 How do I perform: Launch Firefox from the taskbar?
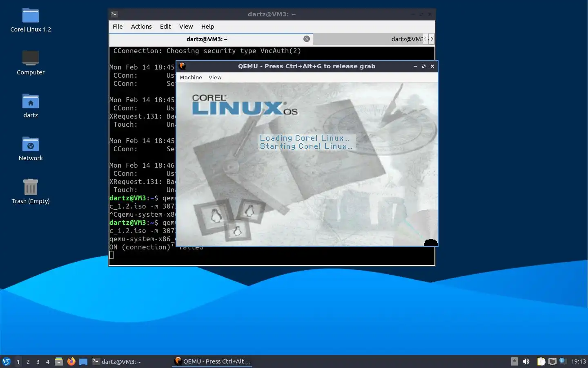coord(71,361)
